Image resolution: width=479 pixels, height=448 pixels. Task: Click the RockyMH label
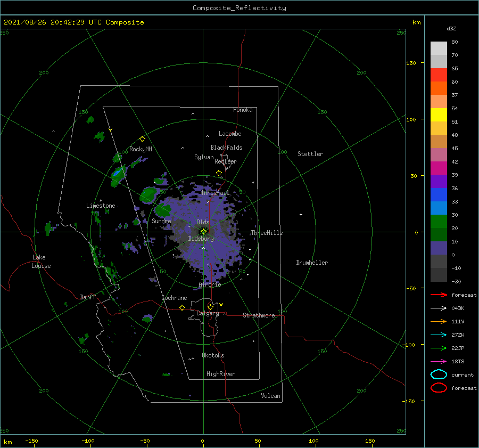coord(141,149)
